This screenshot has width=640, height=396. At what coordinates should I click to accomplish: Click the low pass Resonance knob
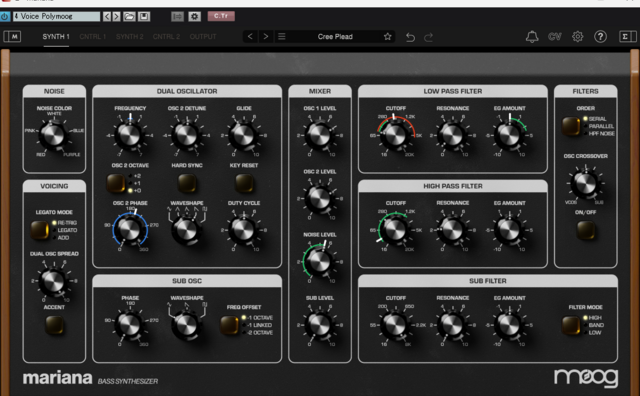coord(452,135)
